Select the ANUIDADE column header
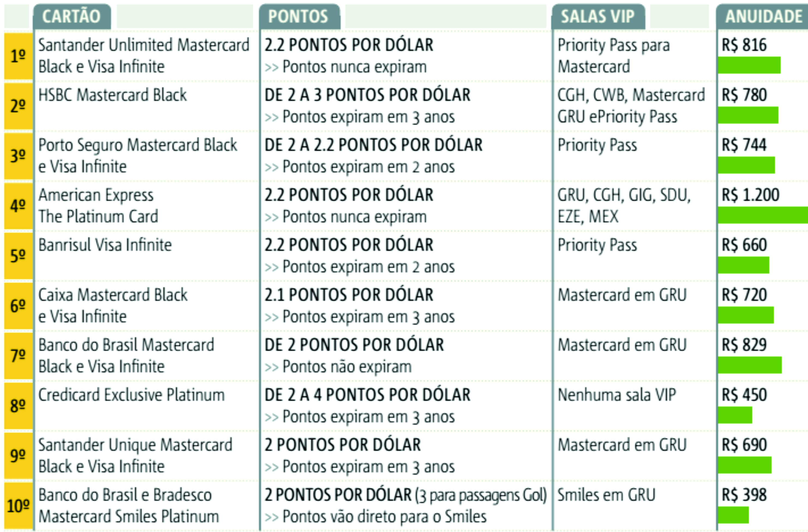Screen dimensions: 808x532 point(762,16)
